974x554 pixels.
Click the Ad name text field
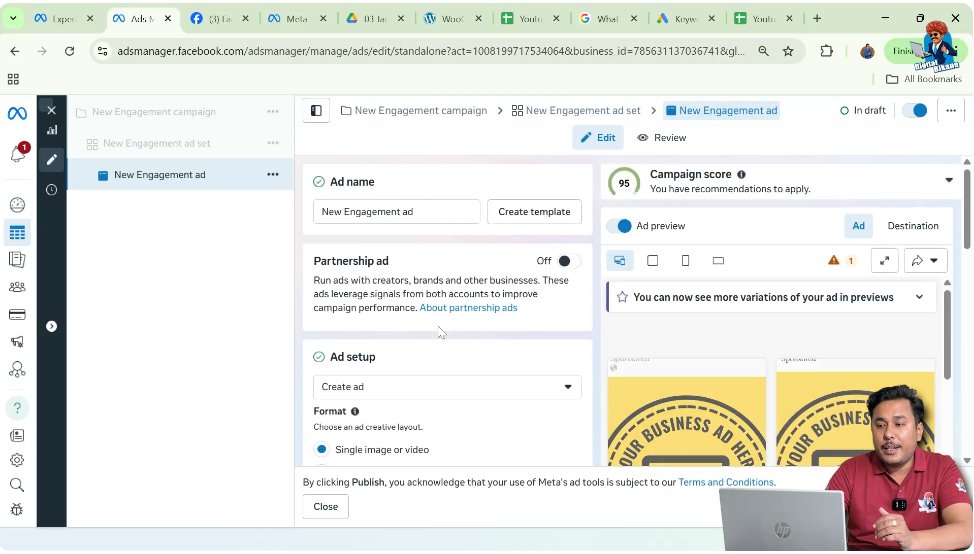coord(396,212)
